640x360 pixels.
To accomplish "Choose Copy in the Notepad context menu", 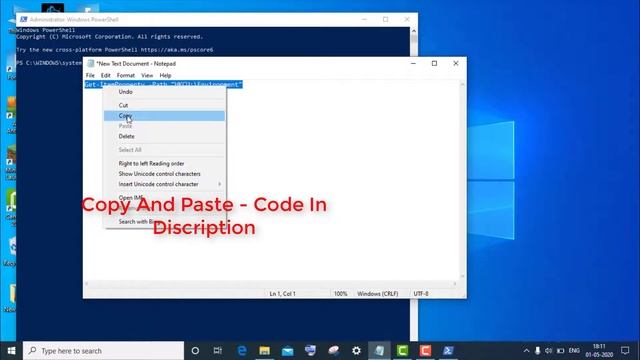I will point(164,116).
